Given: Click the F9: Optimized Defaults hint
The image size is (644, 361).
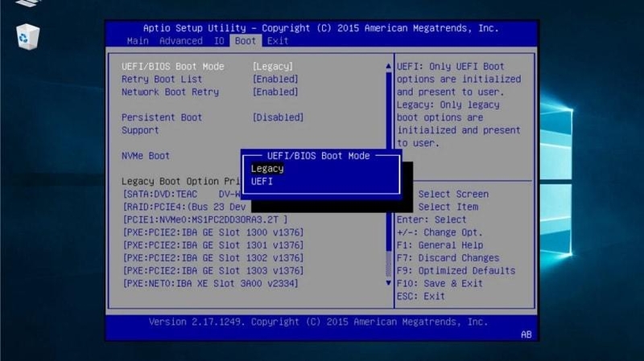Looking at the screenshot, I should point(456,270).
